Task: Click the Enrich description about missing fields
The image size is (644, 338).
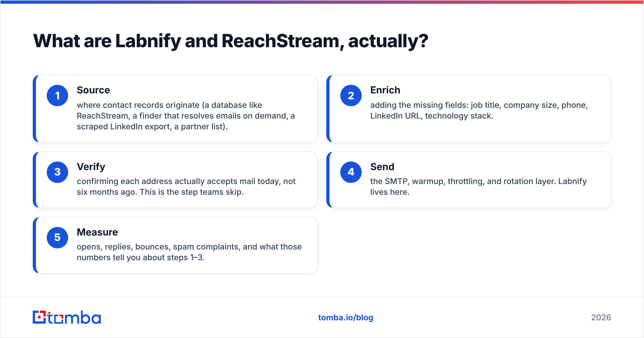Action: coord(479,110)
